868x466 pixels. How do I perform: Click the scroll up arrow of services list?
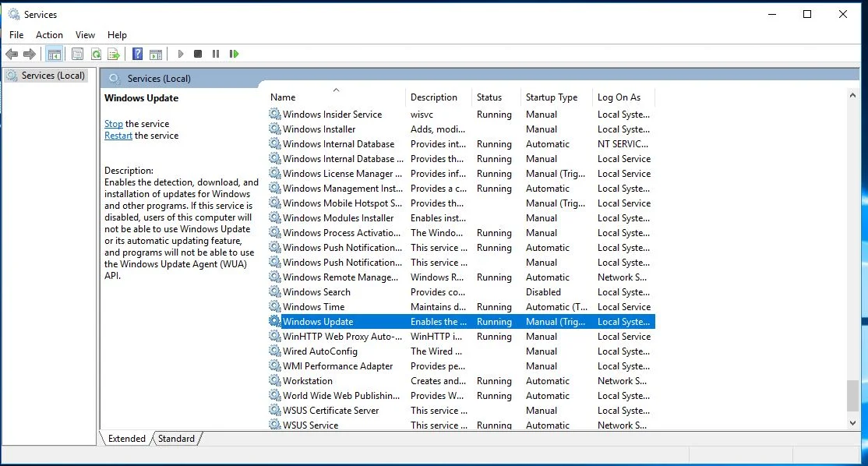(x=852, y=95)
